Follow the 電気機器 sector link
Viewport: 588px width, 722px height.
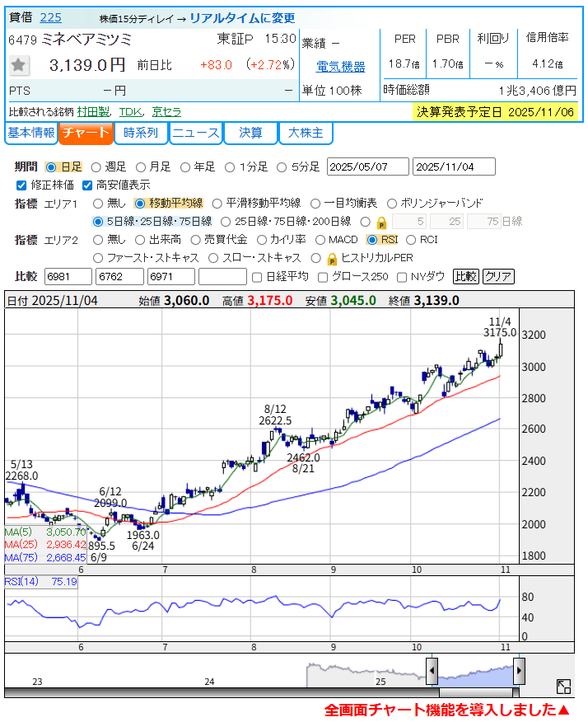pos(341,67)
